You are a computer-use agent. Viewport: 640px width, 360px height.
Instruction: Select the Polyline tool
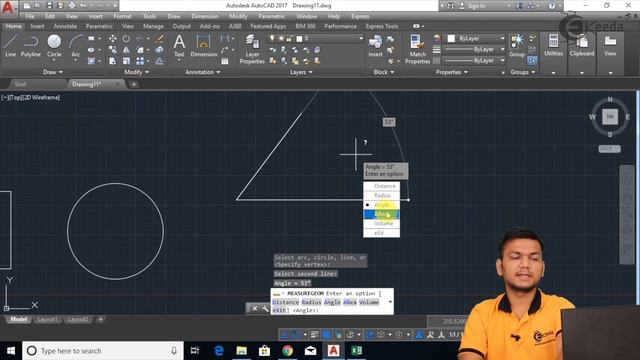click(x=31, y=46)
